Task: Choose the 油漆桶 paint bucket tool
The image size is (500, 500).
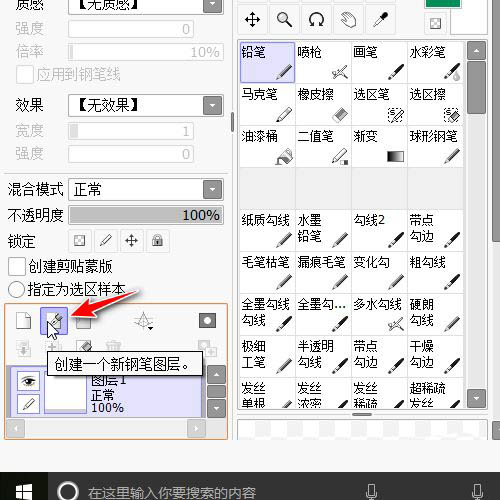Action: [267, 147]
